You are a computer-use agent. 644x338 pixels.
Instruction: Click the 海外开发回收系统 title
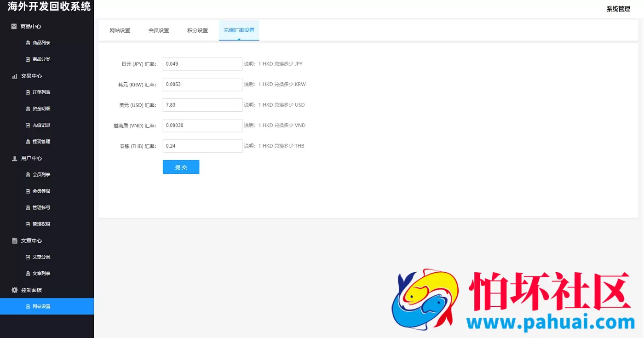pos(49,7)
